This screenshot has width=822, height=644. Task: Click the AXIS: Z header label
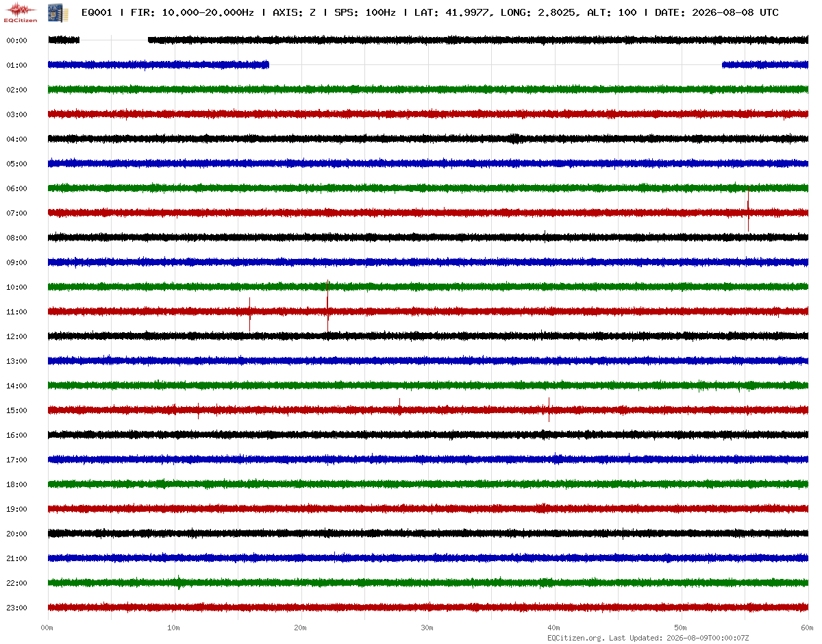click(295, 12)
